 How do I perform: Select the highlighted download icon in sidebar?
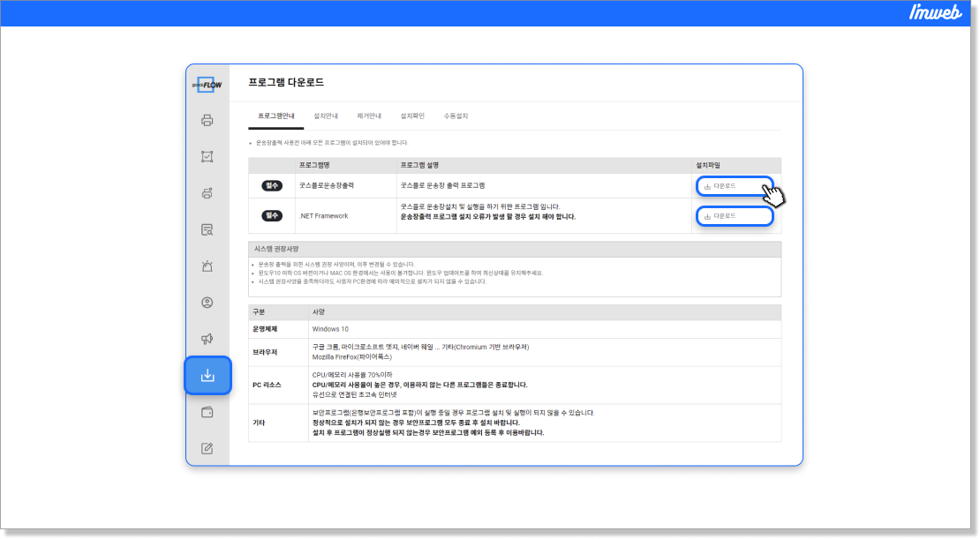point(207,376)
